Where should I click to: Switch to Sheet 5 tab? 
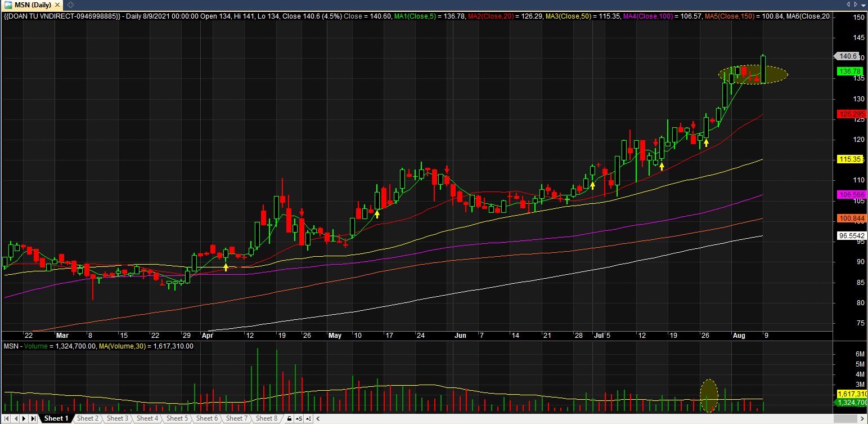(177, 418)
